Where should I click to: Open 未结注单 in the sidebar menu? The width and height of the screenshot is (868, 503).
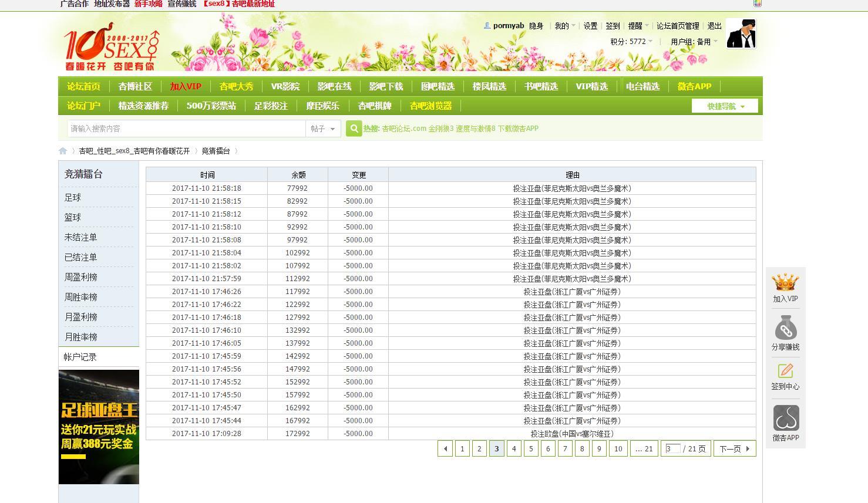(x=80, y=238)
